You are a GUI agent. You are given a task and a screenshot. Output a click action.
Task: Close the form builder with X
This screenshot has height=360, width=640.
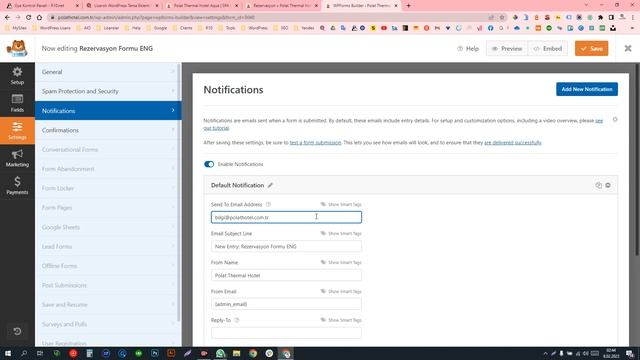tap(628, 49)
